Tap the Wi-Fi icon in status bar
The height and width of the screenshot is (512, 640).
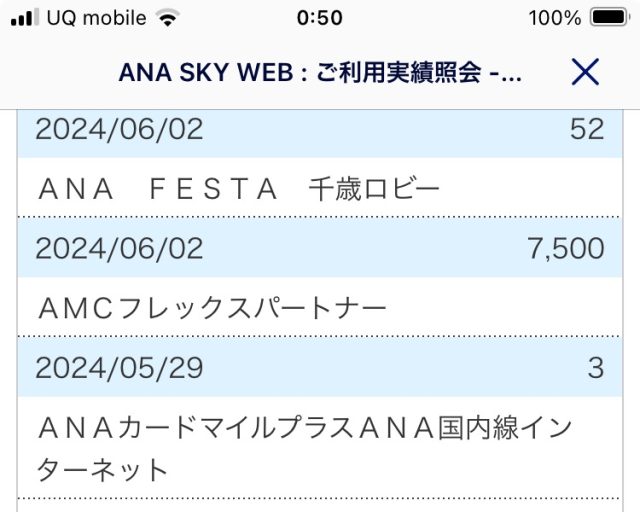168,18
